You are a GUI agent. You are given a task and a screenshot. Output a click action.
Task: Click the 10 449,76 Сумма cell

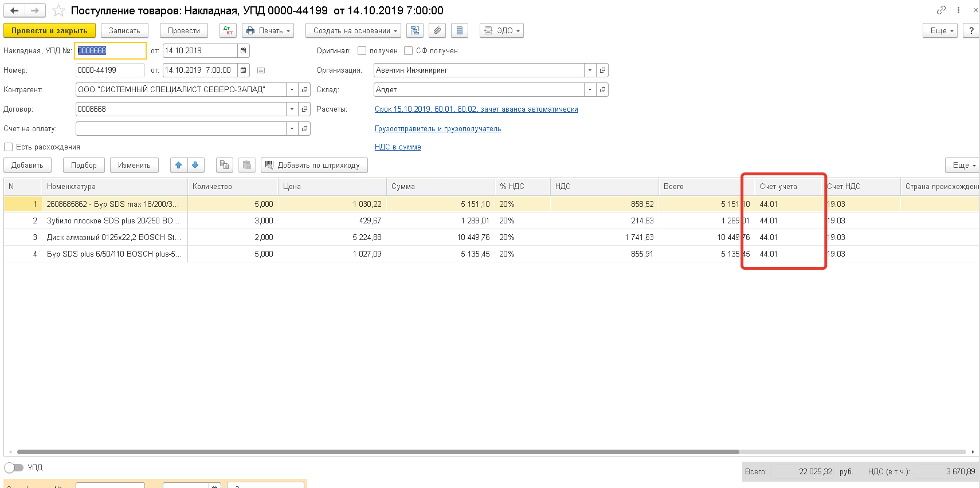click(x=441, y=237)
